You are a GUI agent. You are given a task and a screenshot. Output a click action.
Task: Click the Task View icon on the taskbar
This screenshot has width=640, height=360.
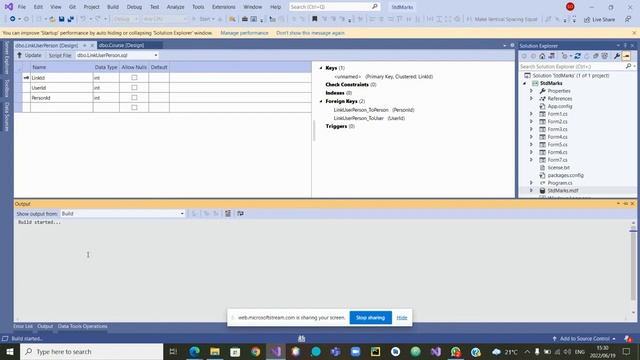(173, 351)
